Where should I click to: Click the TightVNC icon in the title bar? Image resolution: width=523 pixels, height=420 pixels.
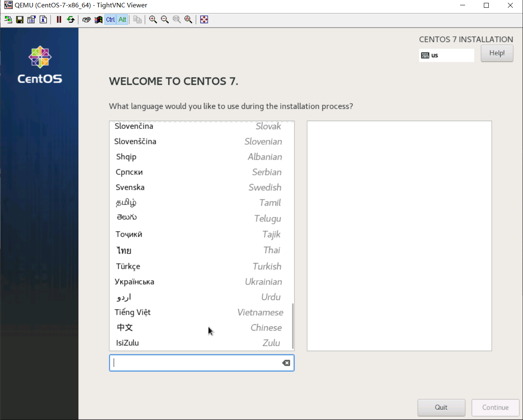(8, 5)
